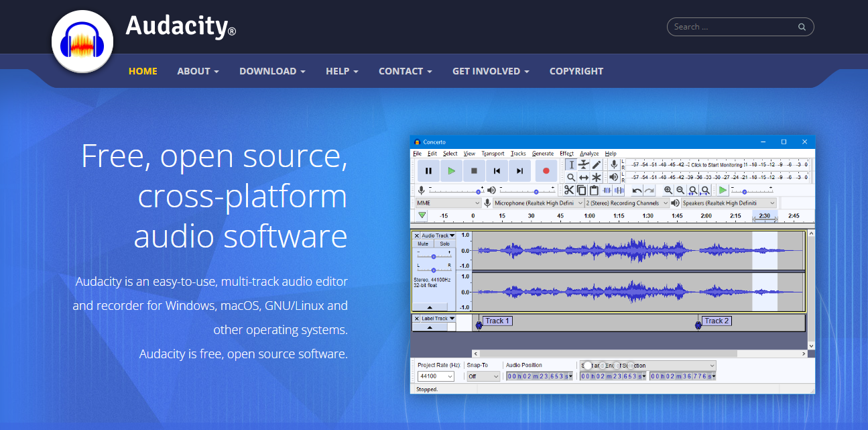
Task: Open the DOWNLOAD navigation menu
Action: 272,71
